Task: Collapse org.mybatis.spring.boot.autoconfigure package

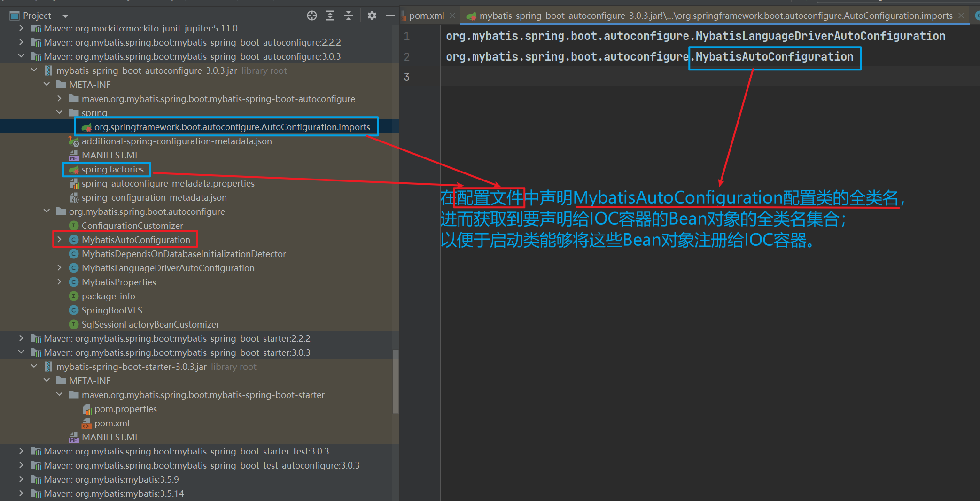Action: 47,211
